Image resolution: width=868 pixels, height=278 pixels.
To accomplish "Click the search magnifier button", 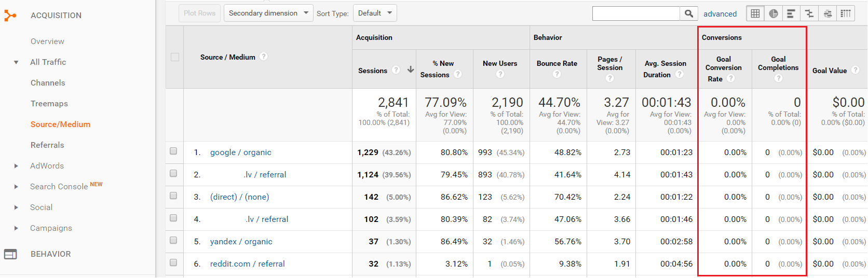I will [x=688, y=13].
